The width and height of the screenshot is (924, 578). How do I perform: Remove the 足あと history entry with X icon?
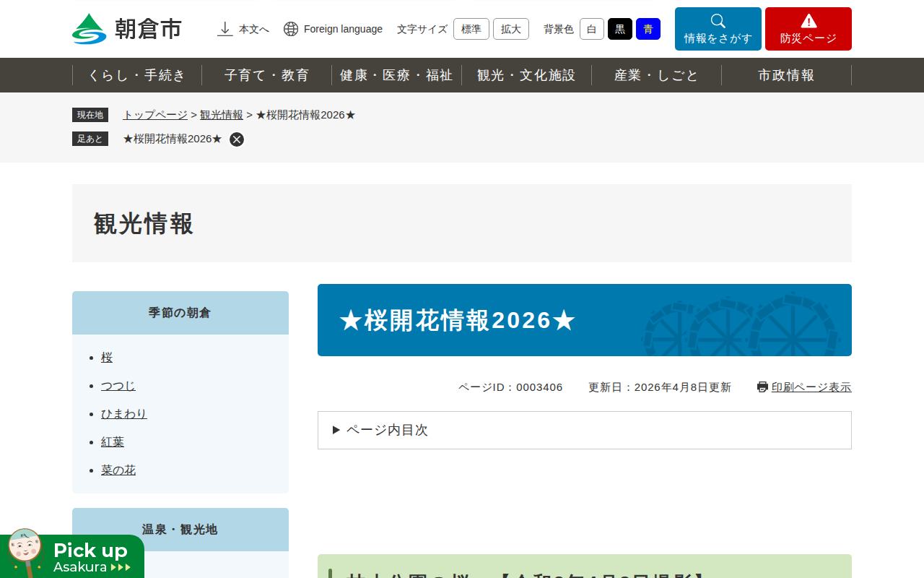coord(237,139)
